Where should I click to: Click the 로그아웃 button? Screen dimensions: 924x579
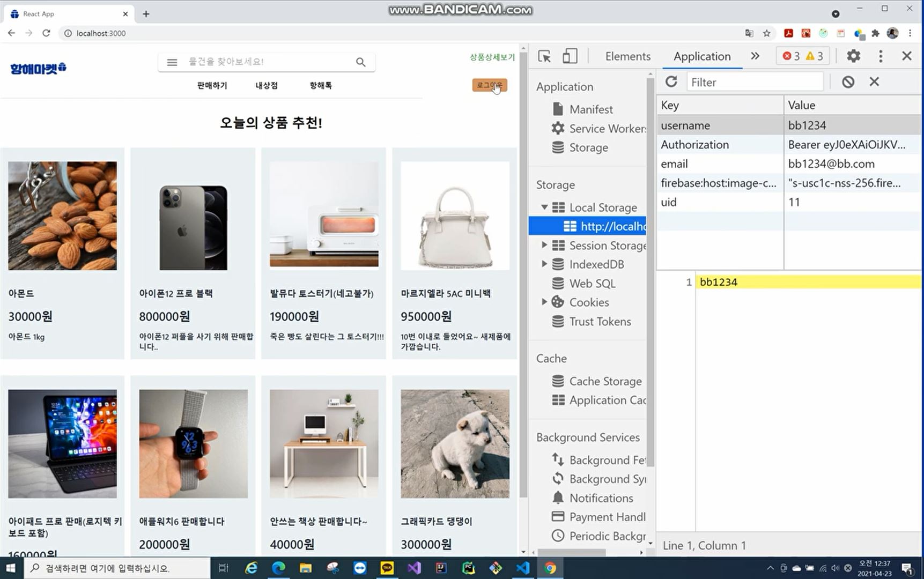490,85
